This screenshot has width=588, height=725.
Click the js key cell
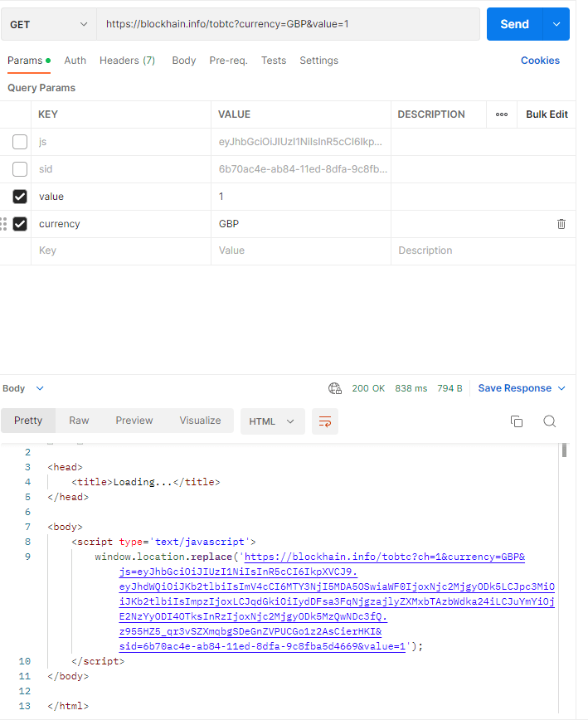point(121,142)
